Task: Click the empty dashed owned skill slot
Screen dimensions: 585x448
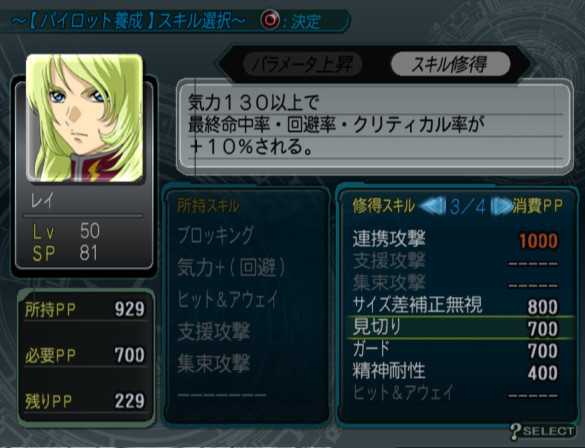Action: tap(222, 395)
